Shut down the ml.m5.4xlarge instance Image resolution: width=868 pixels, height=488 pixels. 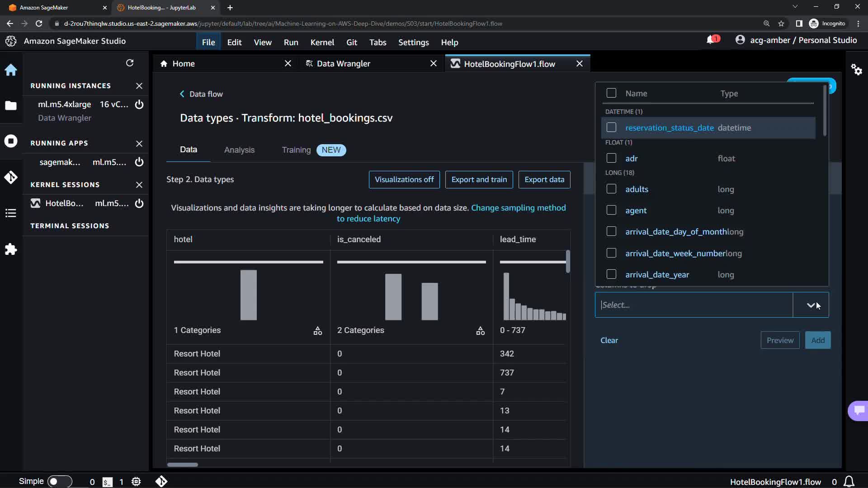tap(139, 104)
